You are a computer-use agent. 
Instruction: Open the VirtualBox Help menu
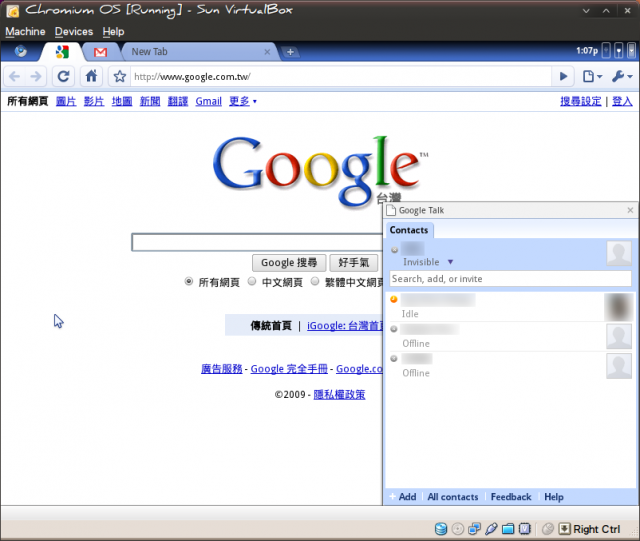click(x=113, y=31)
